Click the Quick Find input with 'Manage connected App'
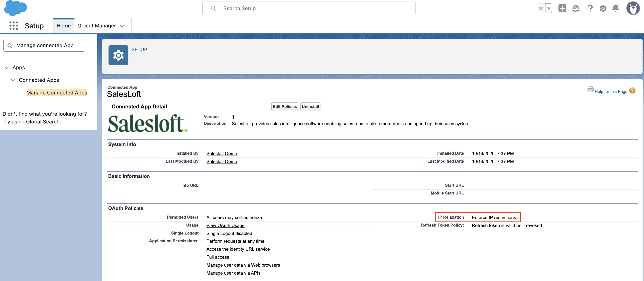644x281 pixels. [x=44, y=45]
